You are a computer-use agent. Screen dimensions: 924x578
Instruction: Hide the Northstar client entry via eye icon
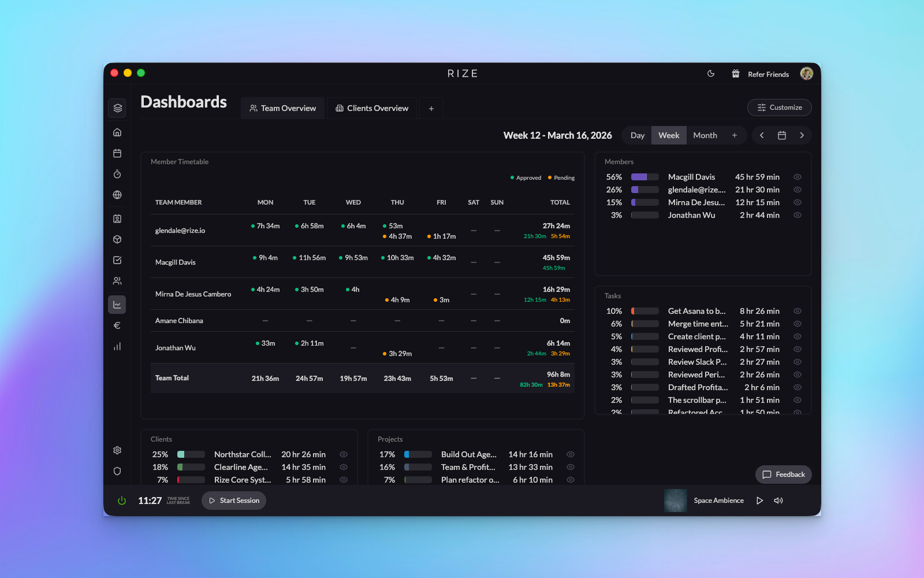click(x=343, y=454)
